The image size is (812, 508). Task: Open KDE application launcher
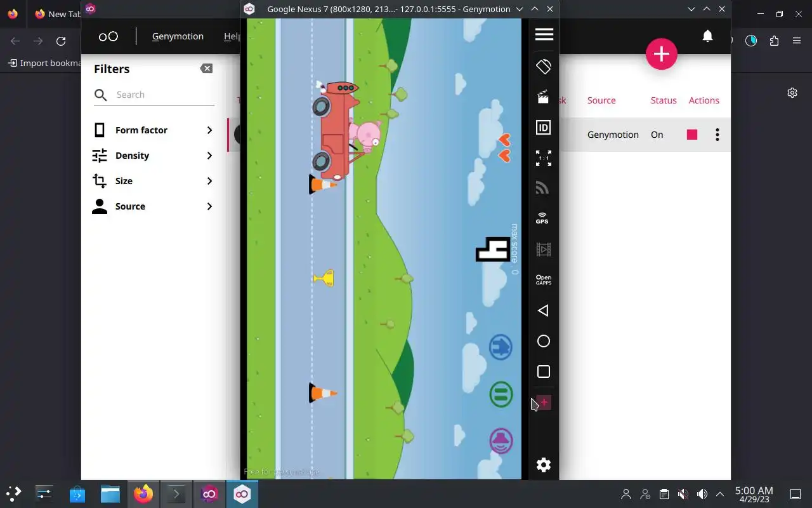click(14, 493)
